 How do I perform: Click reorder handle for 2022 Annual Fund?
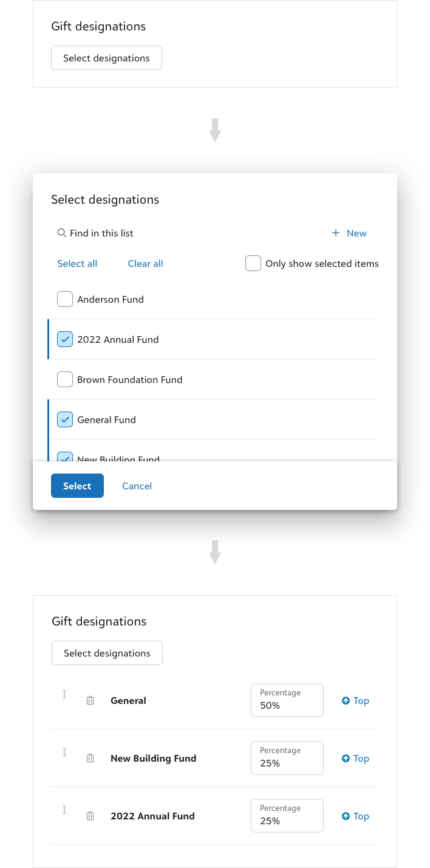[x=64, y=810]
